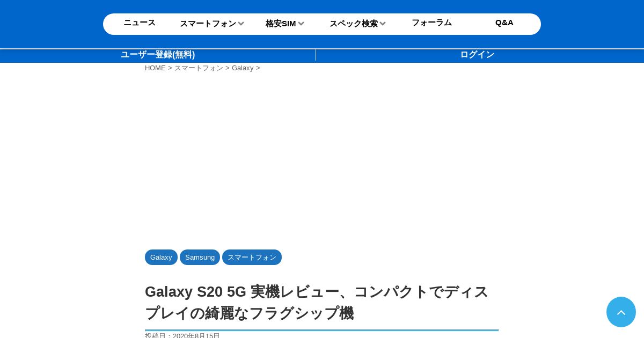644x338 pixels.
Task: Click ユーザー登録(無料) to register
Action: coord(158,55)
